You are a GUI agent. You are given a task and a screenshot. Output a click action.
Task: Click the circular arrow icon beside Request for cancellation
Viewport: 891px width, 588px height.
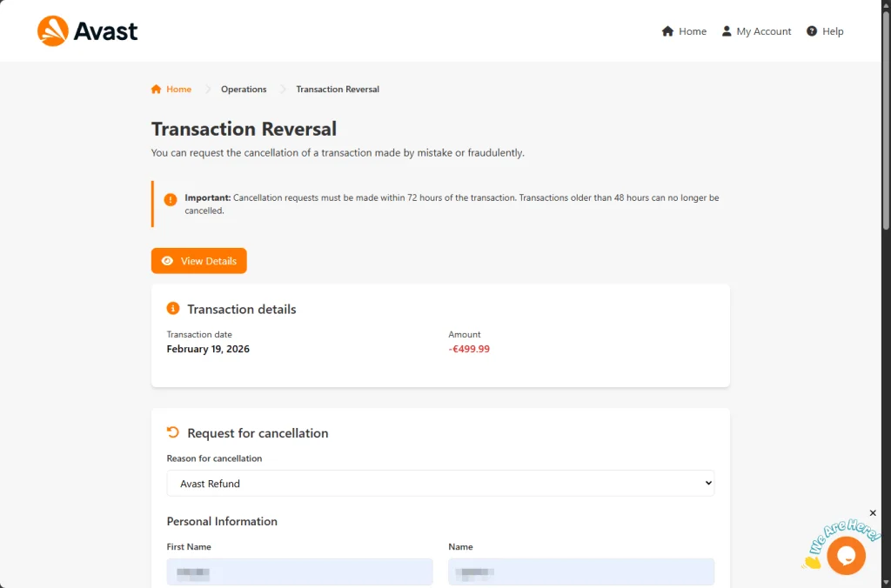pos(173,432)
